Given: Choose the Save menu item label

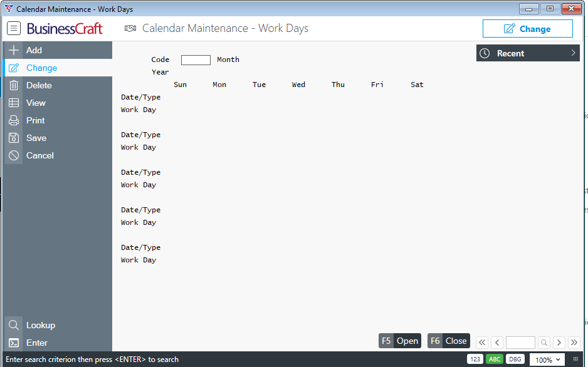Looking at the screenshot, I should click(x=36, y=138).
